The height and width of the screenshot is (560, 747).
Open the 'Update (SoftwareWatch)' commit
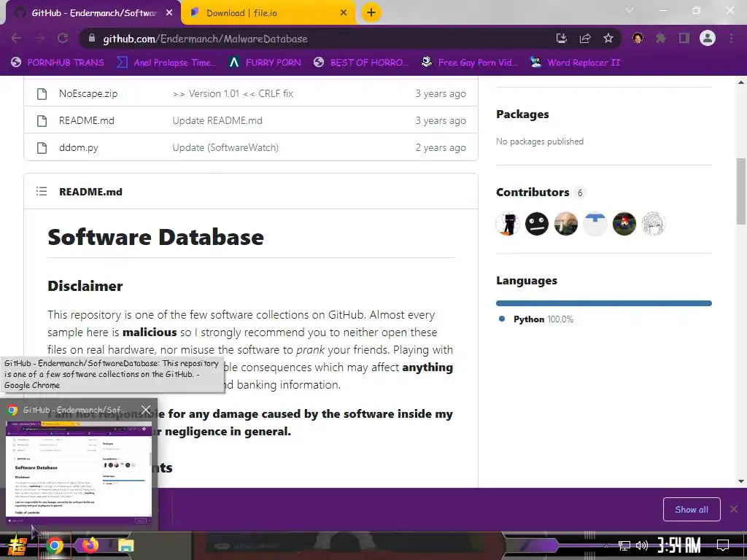pyautogui.click(x=225, y=147)
